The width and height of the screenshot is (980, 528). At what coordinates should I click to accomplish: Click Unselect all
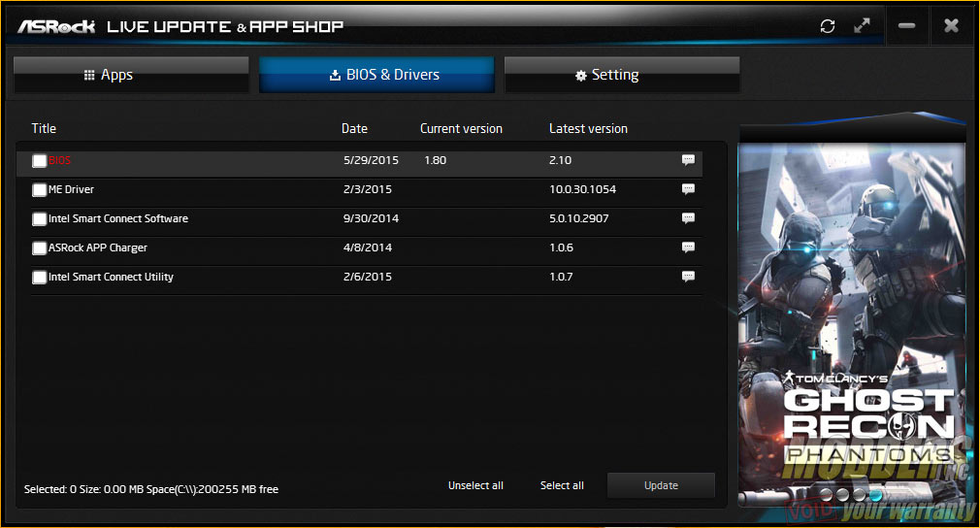pos(475,485)
